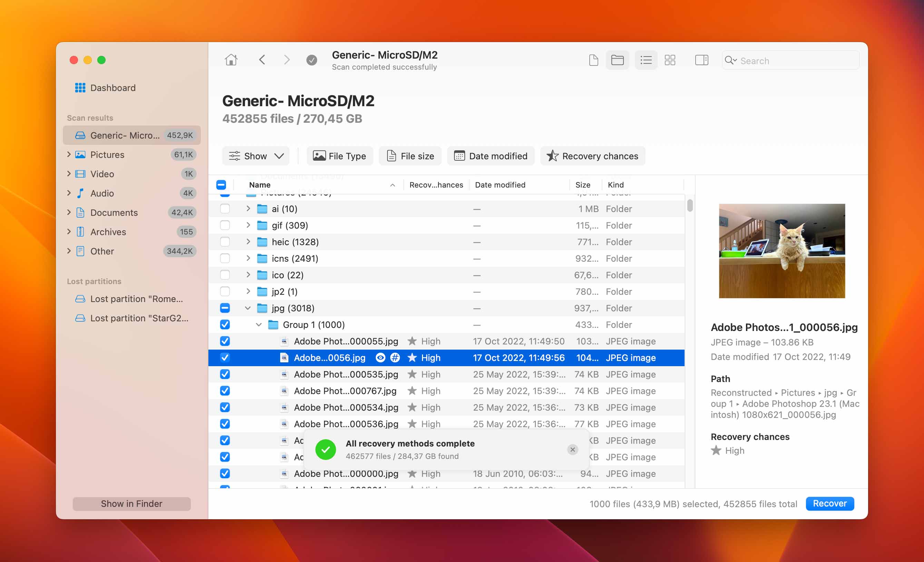This screenshot has height=562, width=924.
Task: Click the Recover button
Action: pyautogui.click(x=829, y=503)
